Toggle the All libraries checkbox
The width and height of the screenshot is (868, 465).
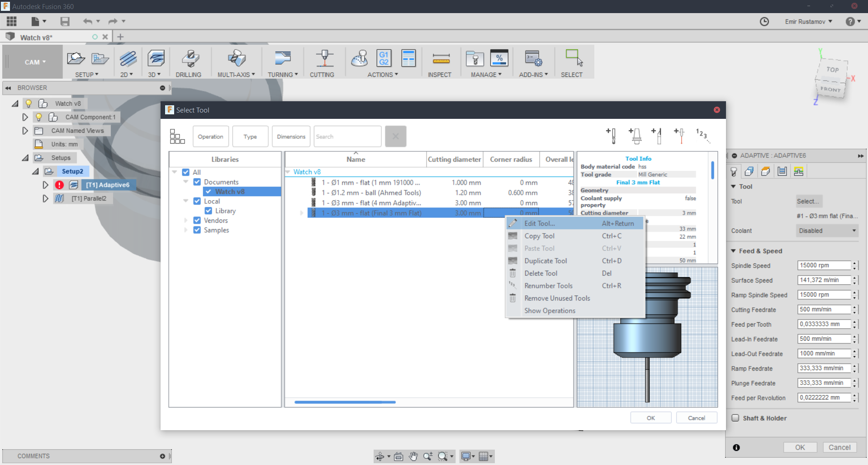(186, 172)
